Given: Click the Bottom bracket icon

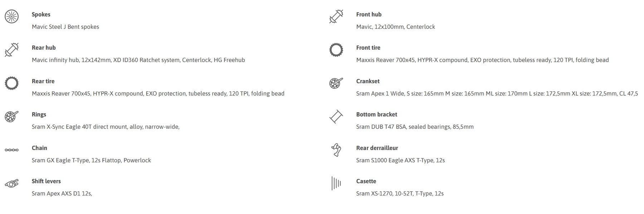Looking at the screenshot, I should [336, 116].
